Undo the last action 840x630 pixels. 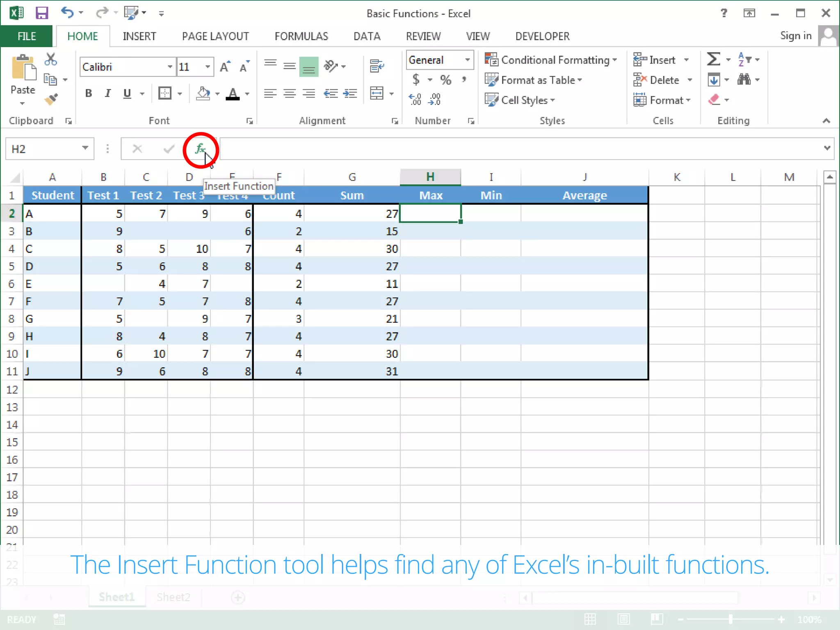click(x=67, y=13)
